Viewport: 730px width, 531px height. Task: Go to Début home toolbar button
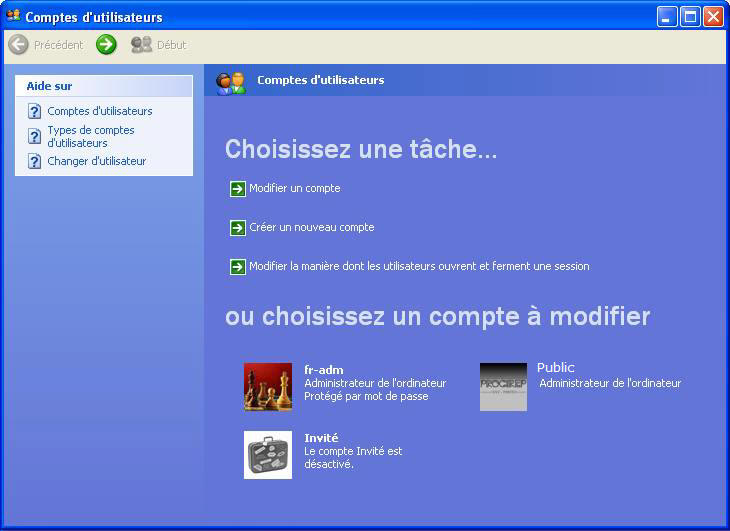[x=159, y=45]
